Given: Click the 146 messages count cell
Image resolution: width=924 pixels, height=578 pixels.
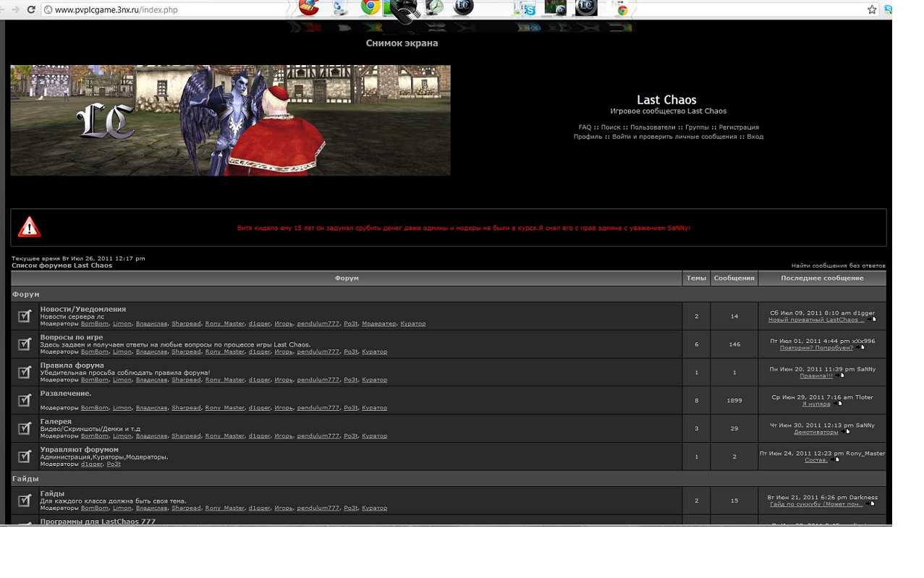Looking at the screenshot, I should click(734, 344).
